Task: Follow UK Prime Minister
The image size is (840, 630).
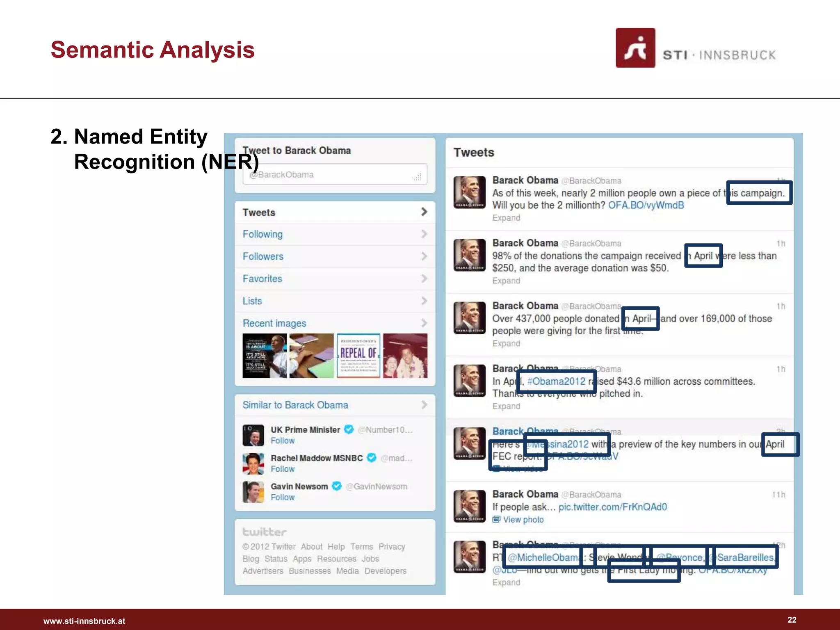Action: coord(283,441)
